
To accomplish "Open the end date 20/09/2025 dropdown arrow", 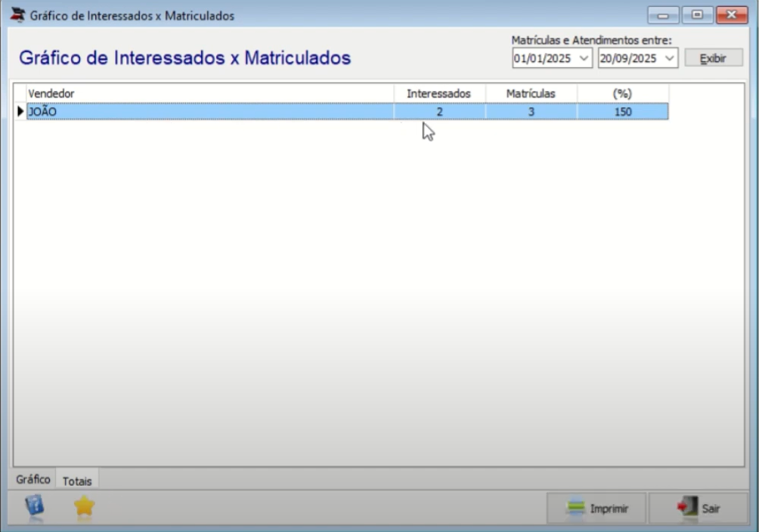I will point(670,59).
